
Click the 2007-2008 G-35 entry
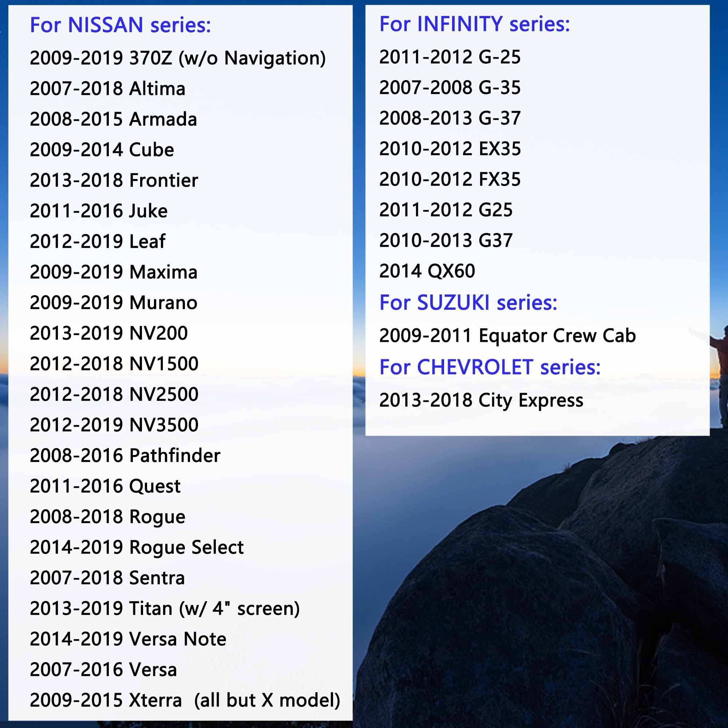click(450, 88)
